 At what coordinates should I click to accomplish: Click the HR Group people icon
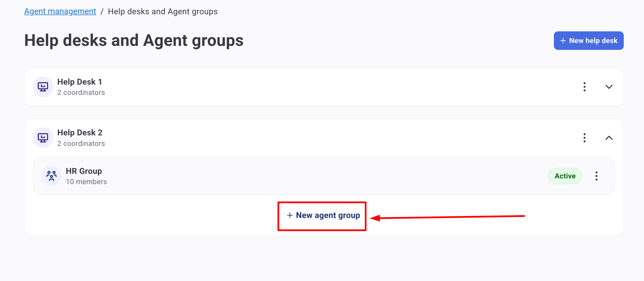52,176
